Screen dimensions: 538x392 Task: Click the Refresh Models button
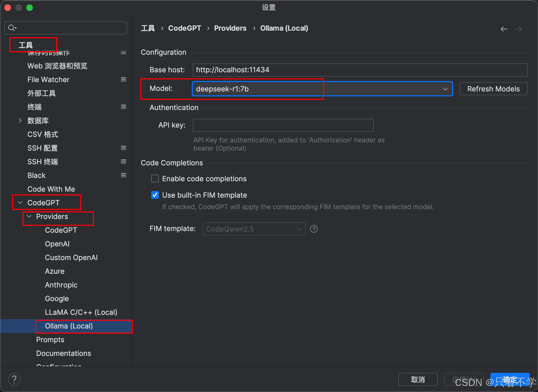493,89
